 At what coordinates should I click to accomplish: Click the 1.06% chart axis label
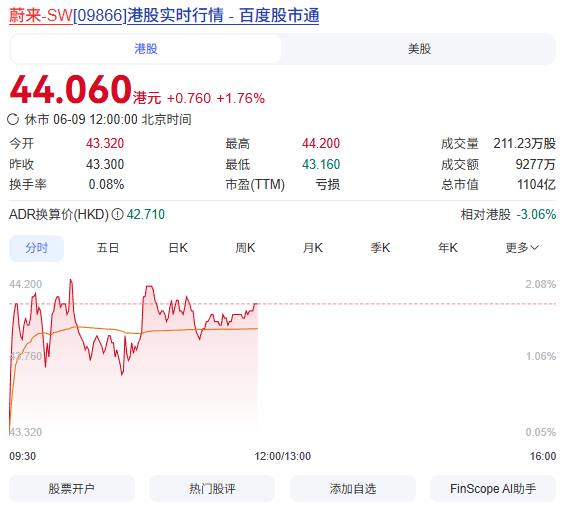click(540, 356)
